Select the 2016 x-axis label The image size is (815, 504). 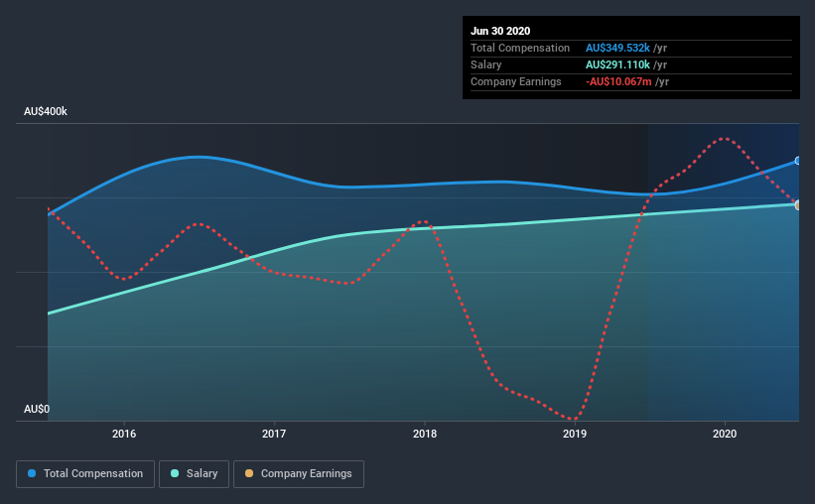pyautogui.click(x=124, y=434)
